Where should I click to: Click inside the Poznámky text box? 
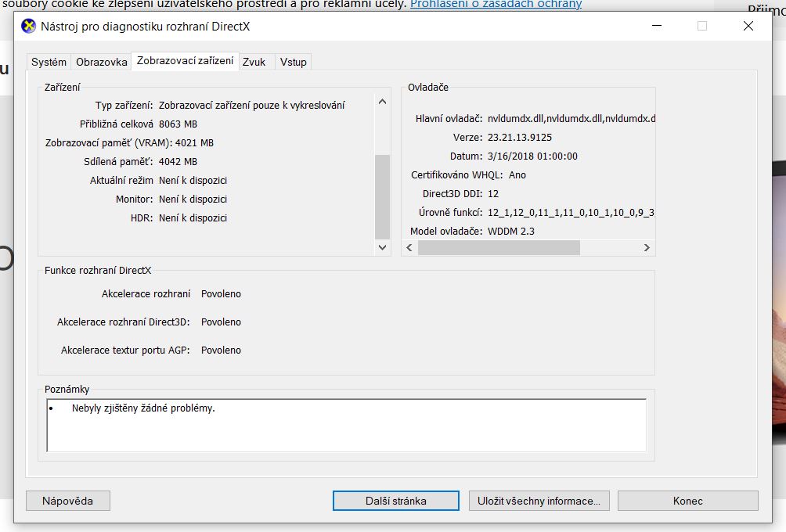point(346,426)
